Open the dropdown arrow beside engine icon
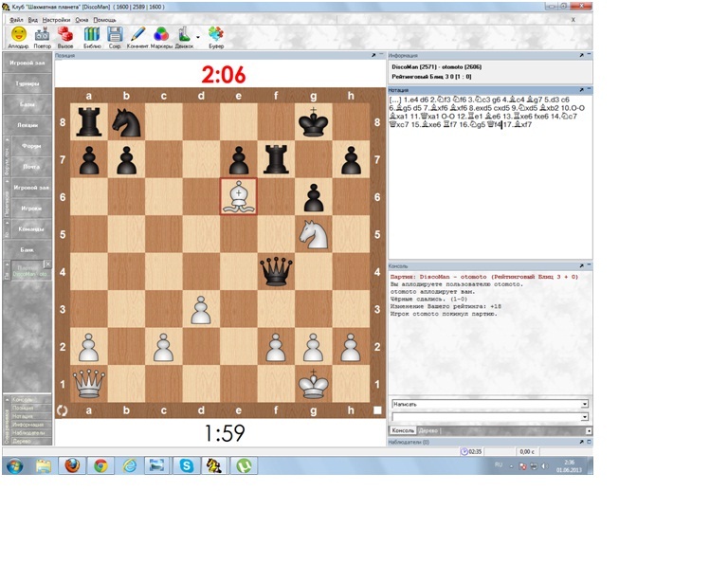Viewport: 728px width, 582px height. point(198,37)
